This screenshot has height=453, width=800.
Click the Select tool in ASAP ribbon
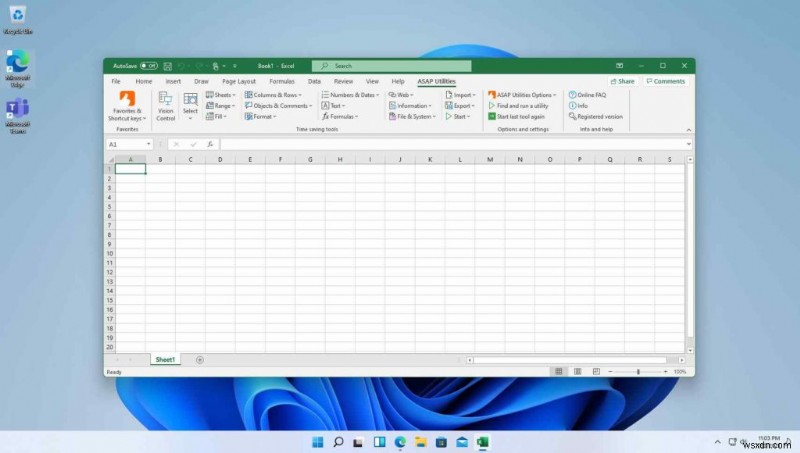pyautogui.click(x=190, y=106)
